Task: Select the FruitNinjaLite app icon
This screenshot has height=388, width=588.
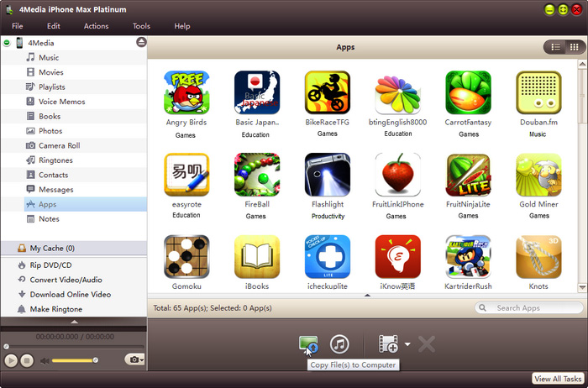Action: pyautogui.click(x=468, y=175)
